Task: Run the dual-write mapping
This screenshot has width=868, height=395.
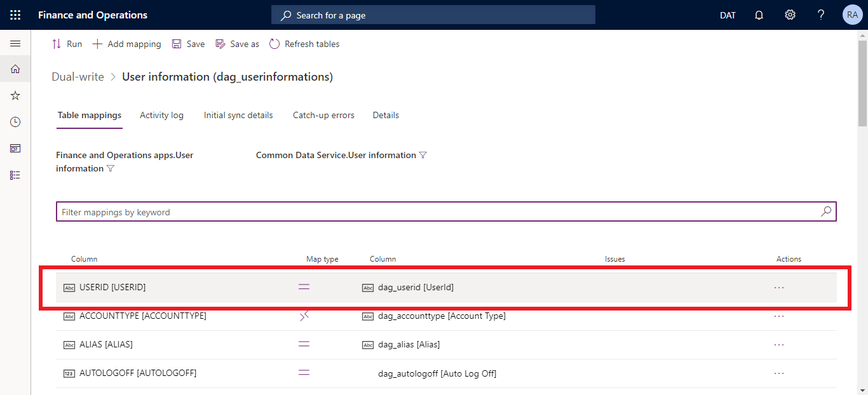Action: 67,44
